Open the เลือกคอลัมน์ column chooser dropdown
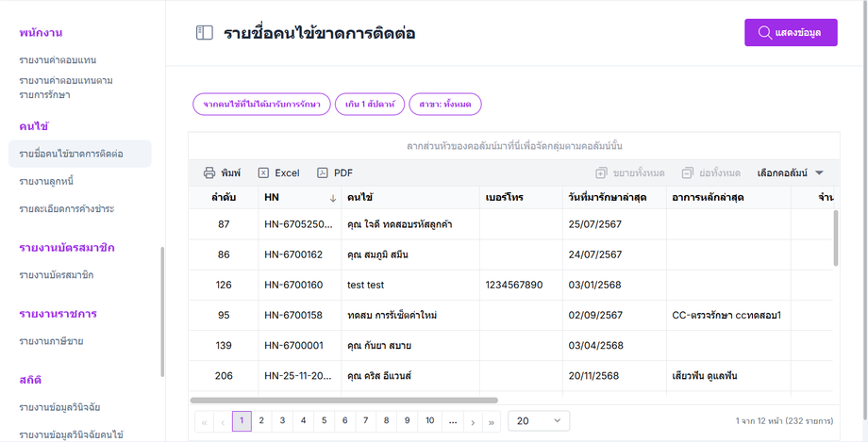This screenshot has height=442, width=868. [791, 173]
